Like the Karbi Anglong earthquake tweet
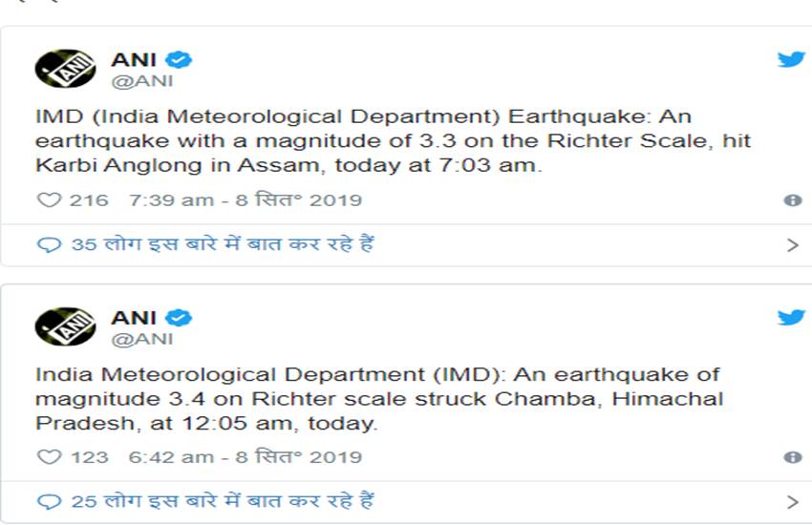The height and width of the screenshot is (525, 812). [48, 200]
